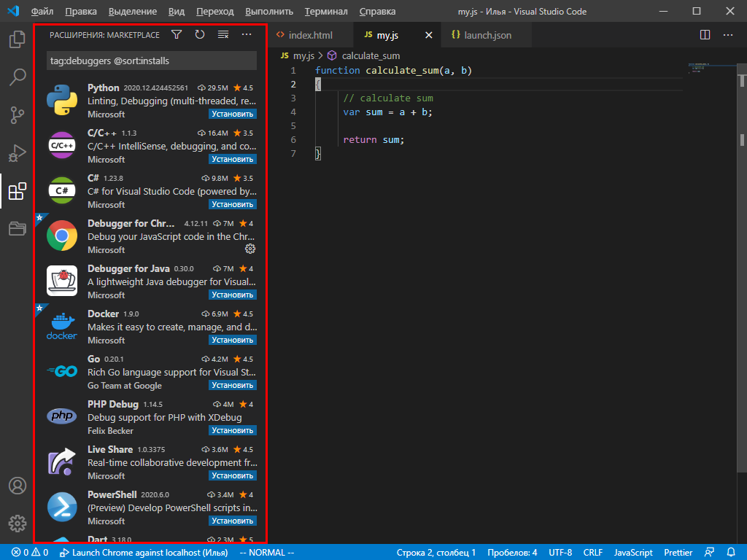This screenshot has height=560, width=747.
Task: Open the Source Control view
Action: click(16, 115)
